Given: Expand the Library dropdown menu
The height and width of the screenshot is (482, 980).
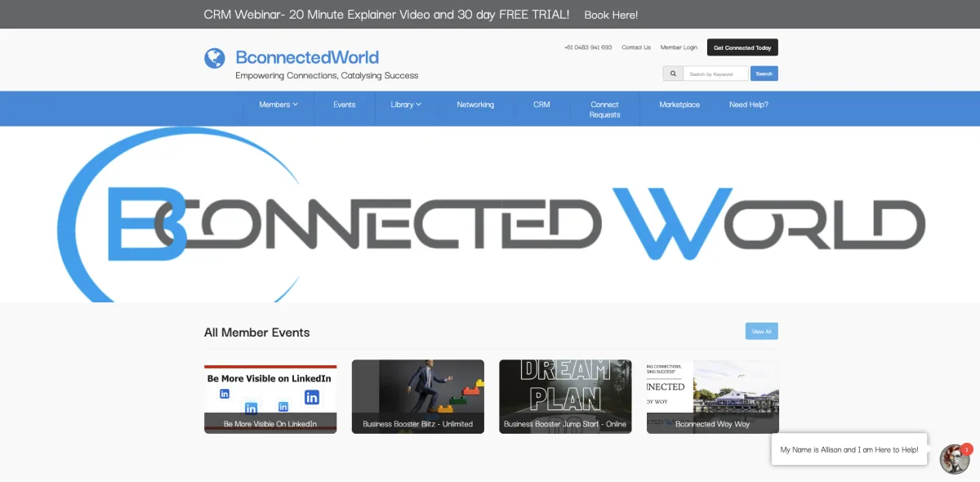Looking at the screenshot, I should pyautogui.click(x=406, y=105).
